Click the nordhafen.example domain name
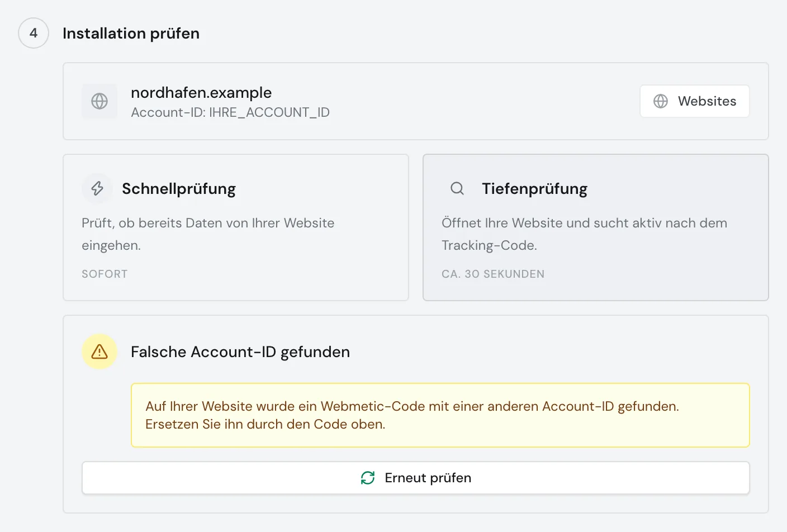The image size is (787, 532). [201, 93]
